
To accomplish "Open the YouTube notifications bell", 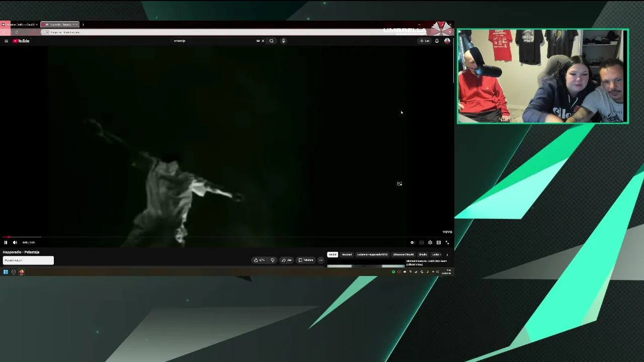I will (x=437, y=41).
